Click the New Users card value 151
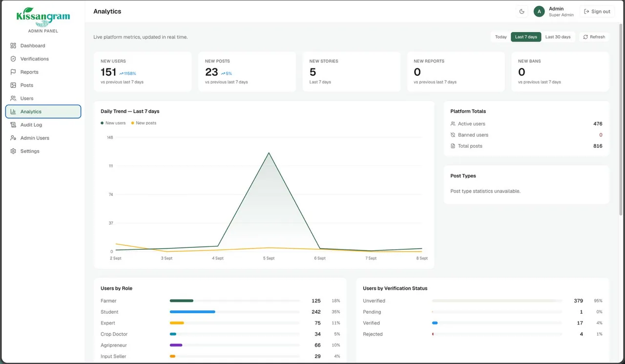 click(x=108, y=72)
